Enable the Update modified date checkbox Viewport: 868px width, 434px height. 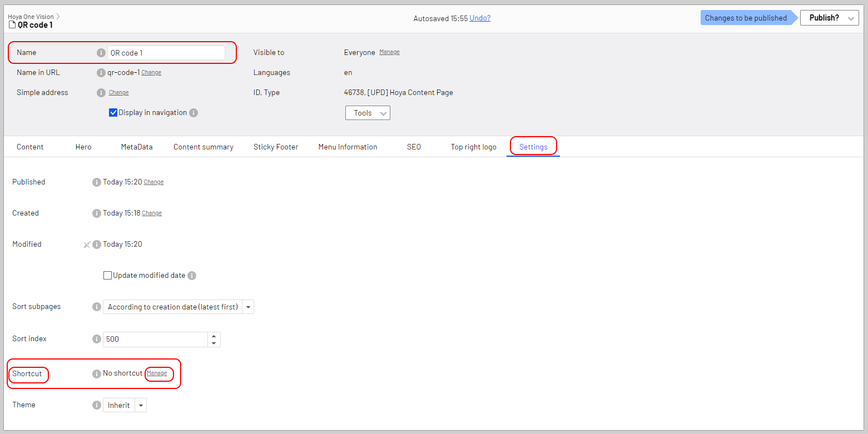pos(108,276)
